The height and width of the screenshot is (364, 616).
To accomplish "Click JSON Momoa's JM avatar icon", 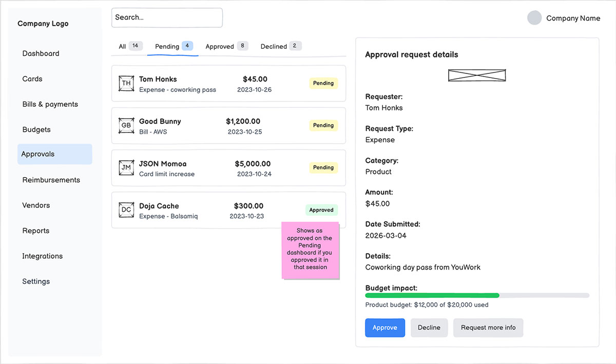I will click(x=126, y=168).
